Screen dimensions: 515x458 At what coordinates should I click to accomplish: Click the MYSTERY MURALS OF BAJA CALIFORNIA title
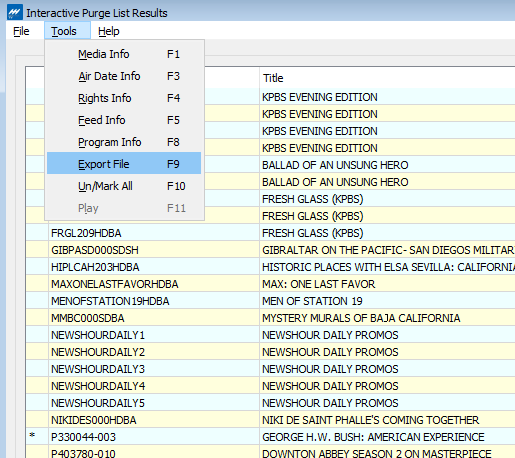[361, 318]
